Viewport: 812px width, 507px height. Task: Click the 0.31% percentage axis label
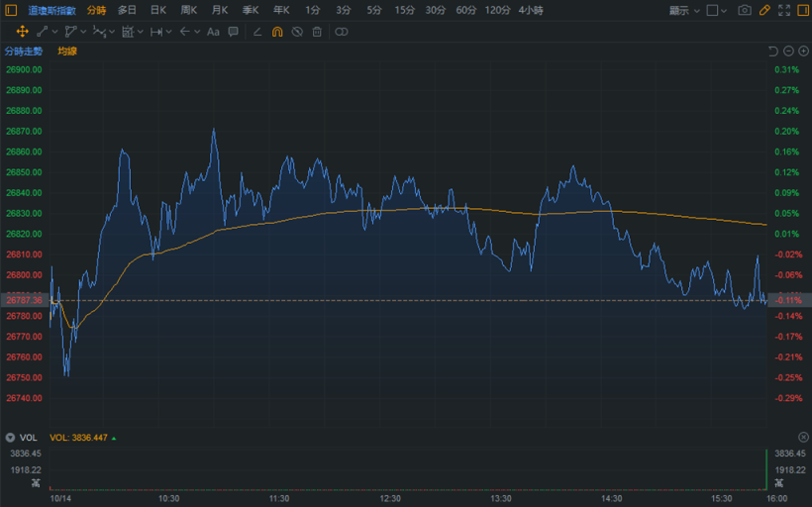pos(786,69)
